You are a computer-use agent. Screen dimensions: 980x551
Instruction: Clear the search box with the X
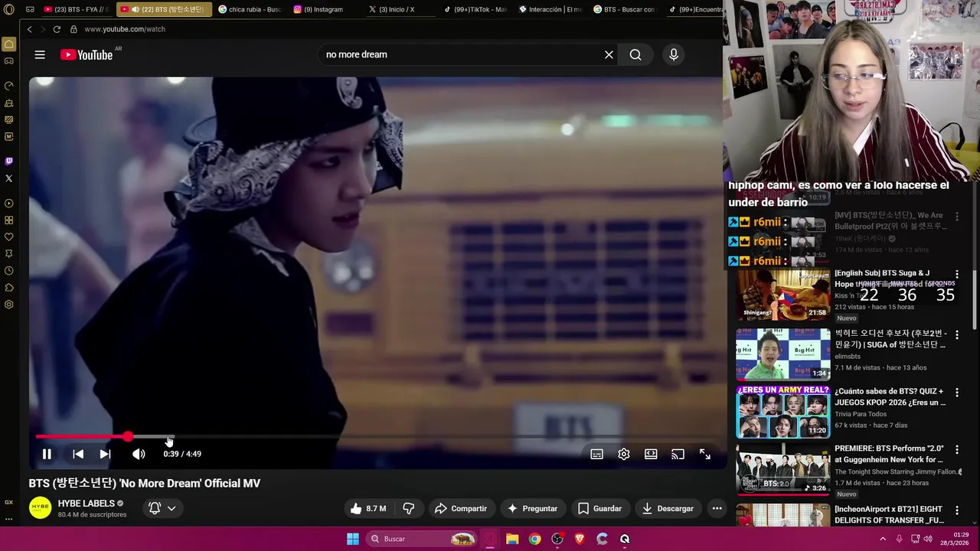[609, 54]
